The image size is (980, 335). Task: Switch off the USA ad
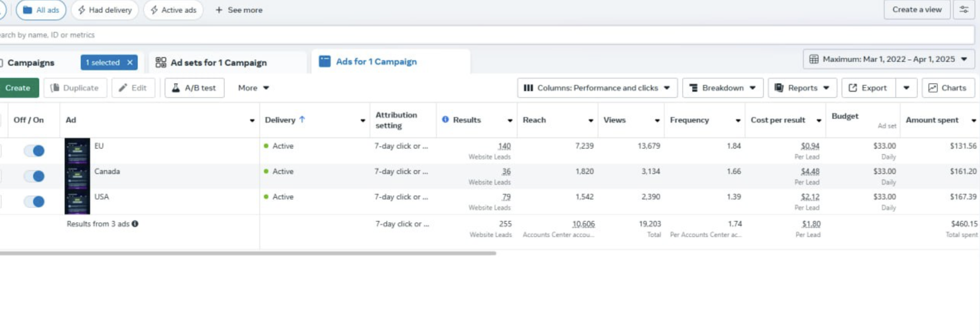[34, 201]
